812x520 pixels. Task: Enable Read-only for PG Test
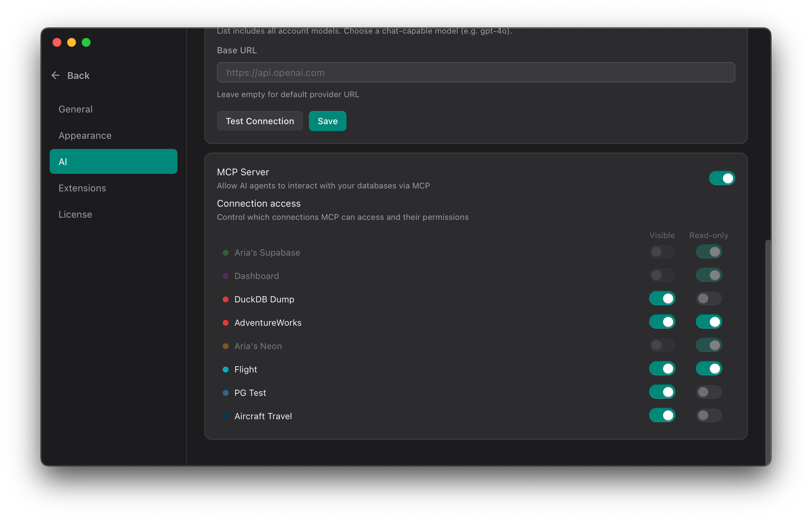(708, 392)
